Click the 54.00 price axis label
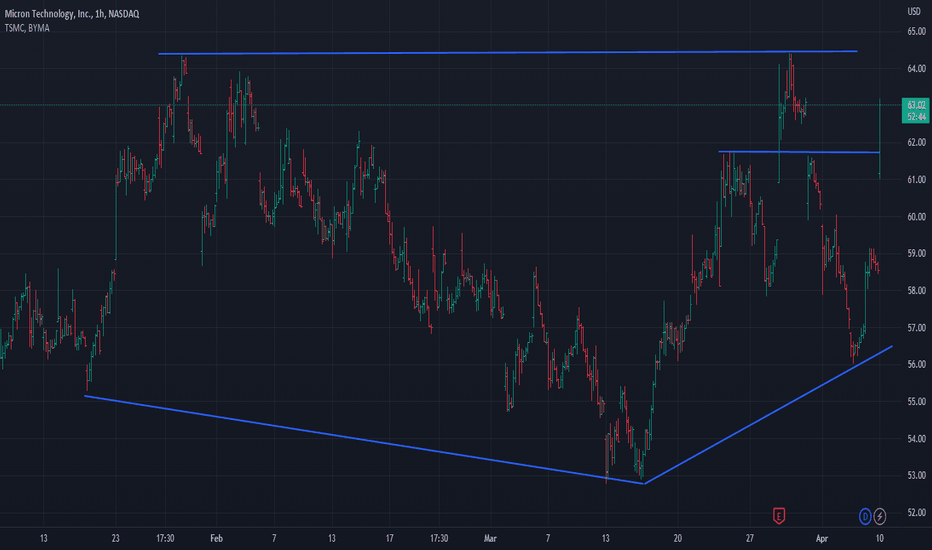This screenshot has width=932, height=550. coord(916,439)
